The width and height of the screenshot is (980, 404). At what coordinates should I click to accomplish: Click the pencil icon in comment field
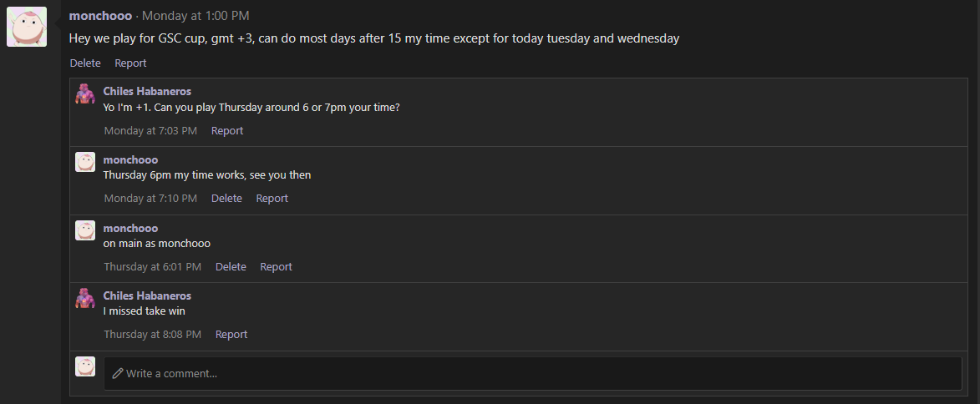click(x=118, y=373)
